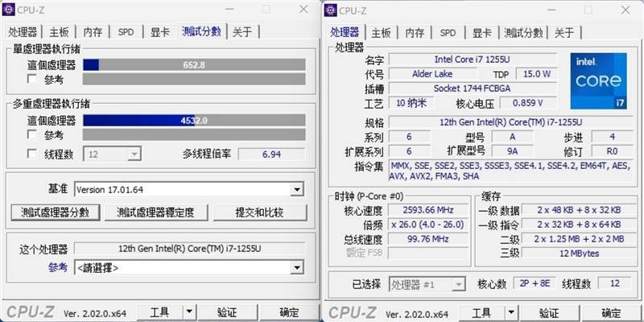The height and width of the screenshot is (322, 644).
Task: Click 线程数 value 12 in right window
Action: coord(614,283)
